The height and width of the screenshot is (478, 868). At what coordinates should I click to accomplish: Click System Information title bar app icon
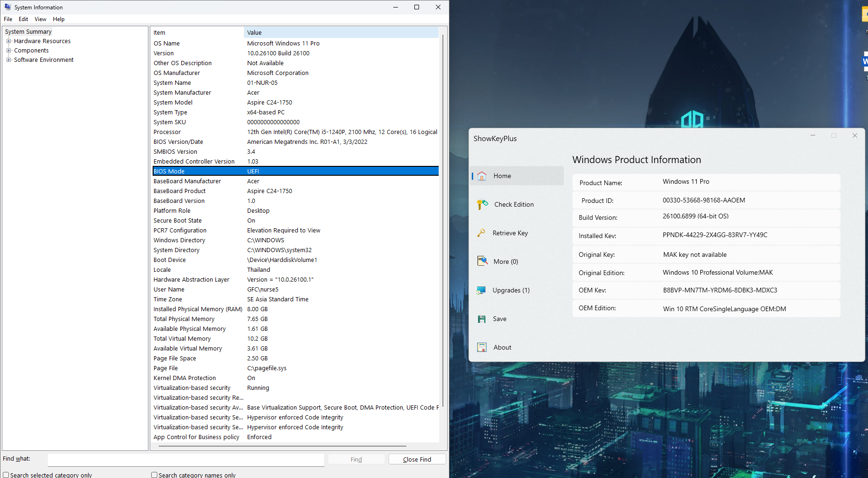pos(7,7)
